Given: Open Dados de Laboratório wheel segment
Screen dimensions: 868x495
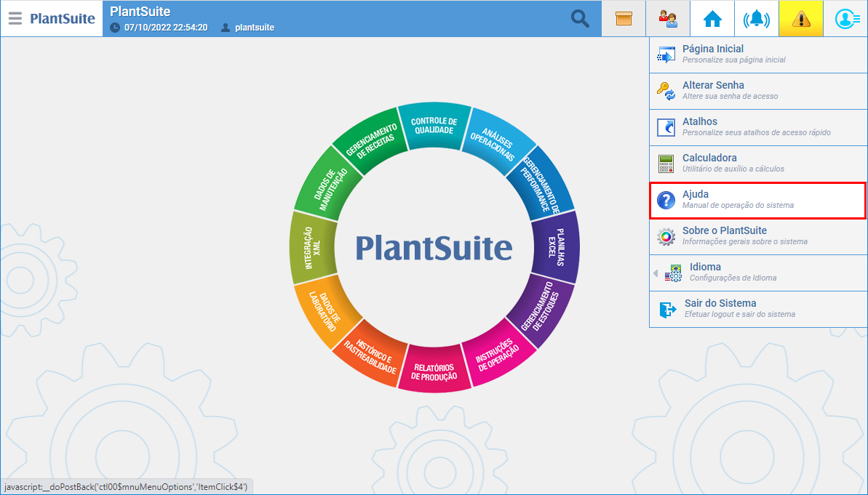Looking at the screenshot, I should [327, 311].
